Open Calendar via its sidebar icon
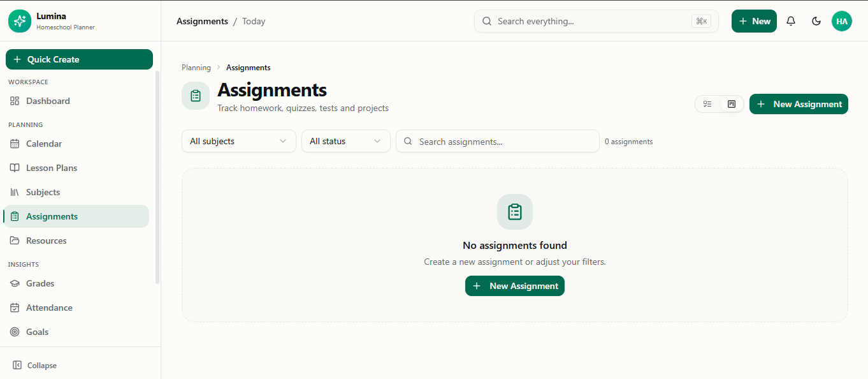 coord(15,144)
